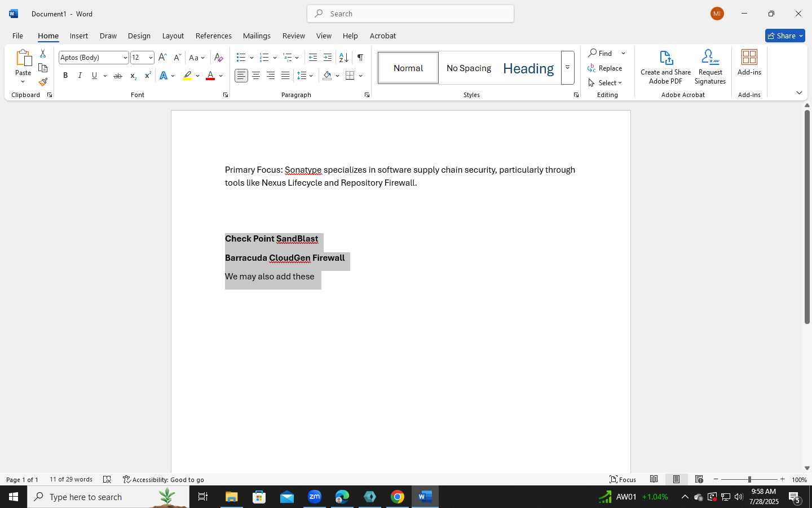Image resolution: width=812 pixels, height=508 pixels.
Task: Toggle superscript formatting
Action: click(x=148, y=76)
